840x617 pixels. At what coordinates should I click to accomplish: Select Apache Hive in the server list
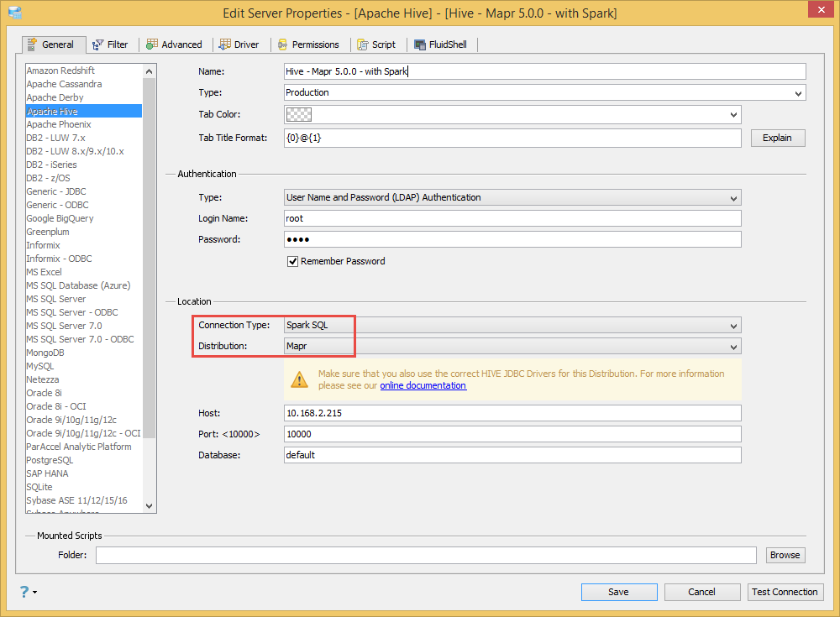pyautogui.click(x=84, y=111)
